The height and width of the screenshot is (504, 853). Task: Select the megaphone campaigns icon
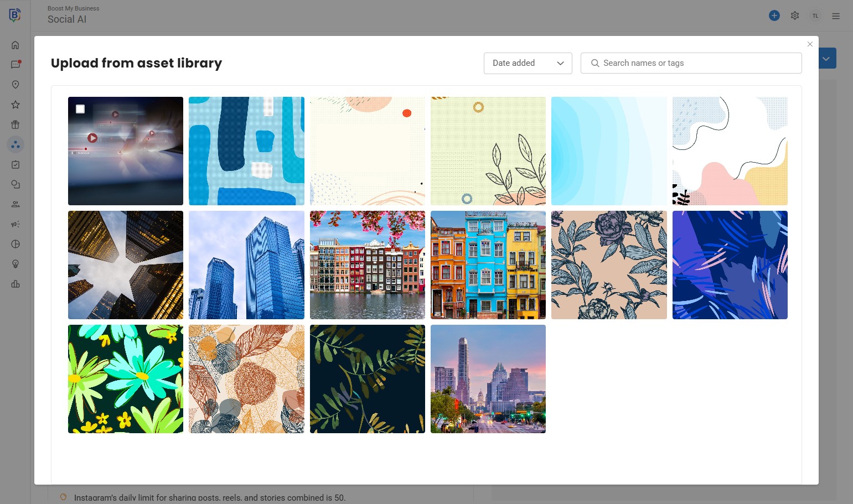(15, 224)
